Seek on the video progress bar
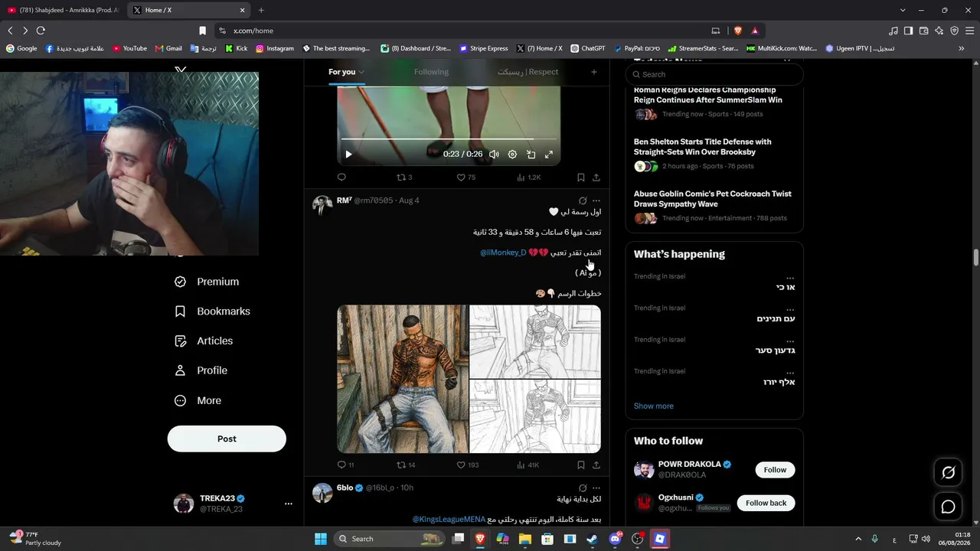Image resolution: width=980 pixels, height=551 pixels. 449,139
